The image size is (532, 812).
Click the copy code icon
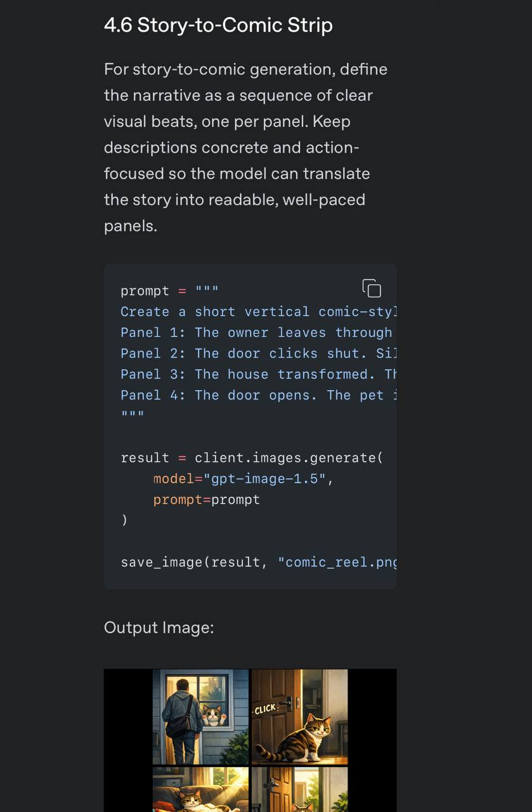[372, 289]
